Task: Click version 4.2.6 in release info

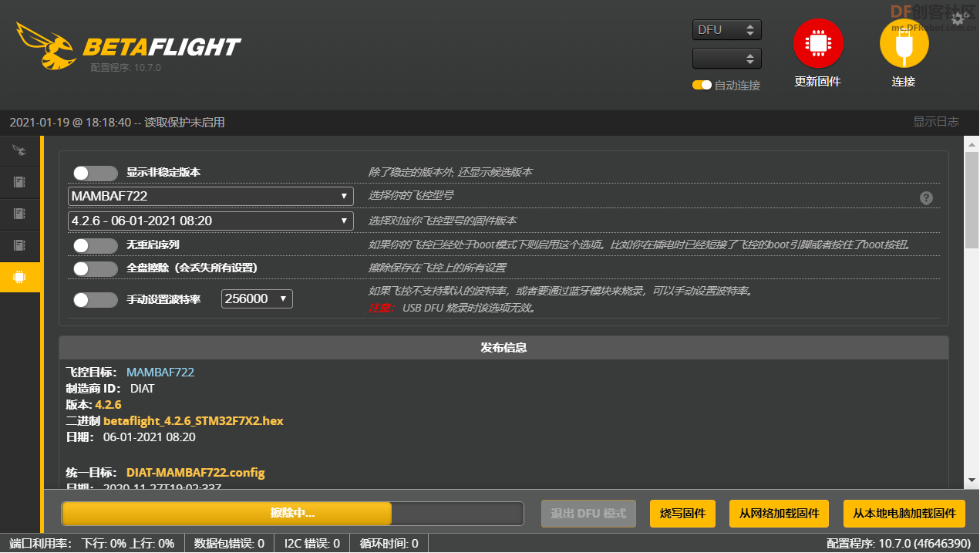Action: pyautogui.click(x=108, y=405)
